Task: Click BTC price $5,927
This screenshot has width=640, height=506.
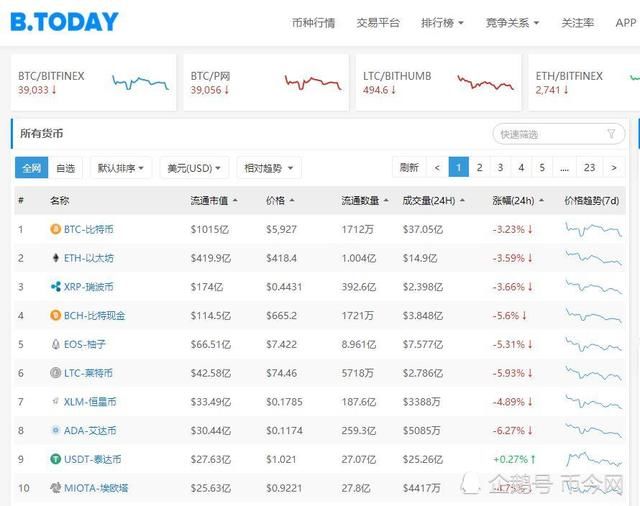Action: click(x=281, y=229)
